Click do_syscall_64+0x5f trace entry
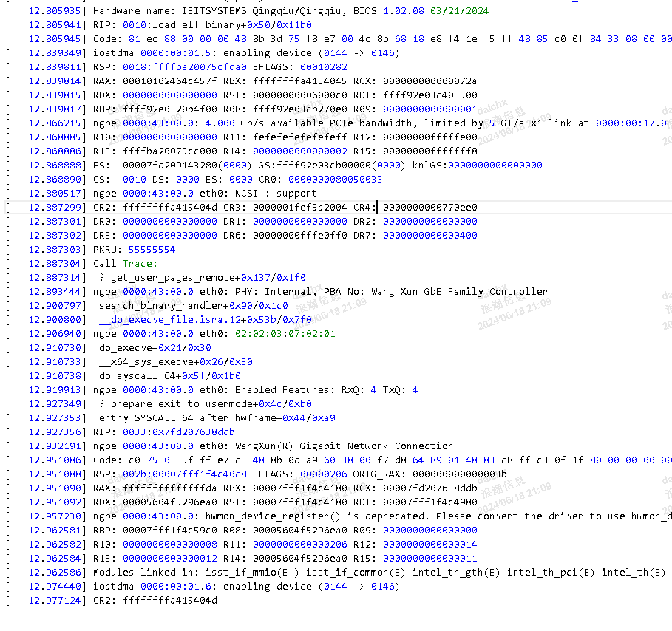Screen dimensions: 672x631 pyautogui.click(x=169, y=376)
